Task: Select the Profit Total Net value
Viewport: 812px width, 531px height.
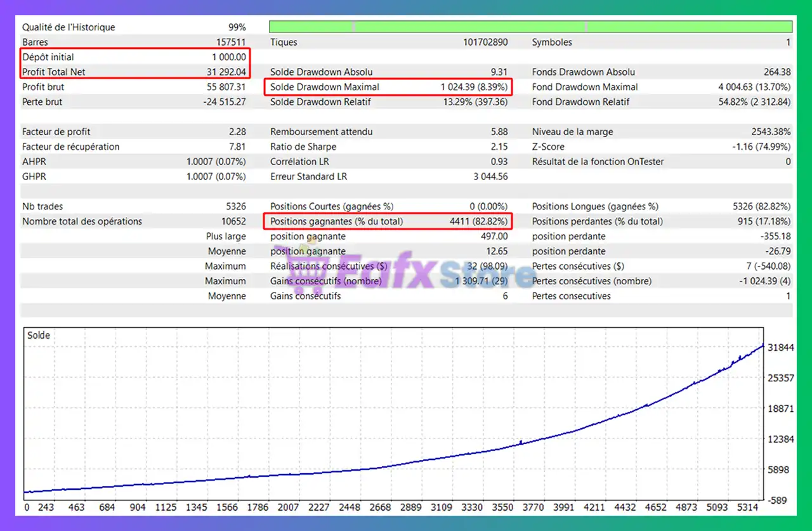Action: coord(226,72)
